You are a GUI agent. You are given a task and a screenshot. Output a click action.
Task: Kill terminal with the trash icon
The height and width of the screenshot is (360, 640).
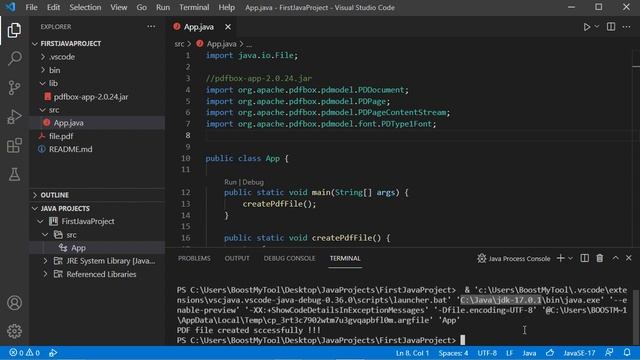[600, 258]
